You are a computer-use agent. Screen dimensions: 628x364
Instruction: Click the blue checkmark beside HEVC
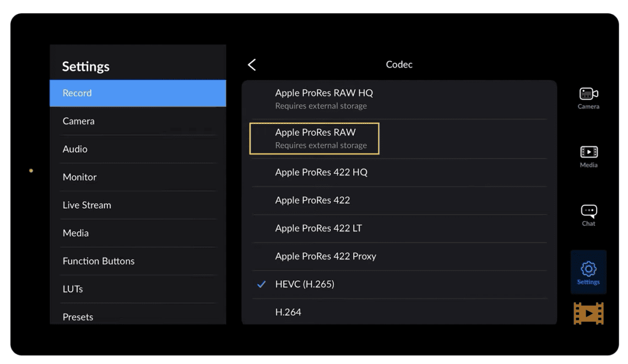(x=262, y=285)
